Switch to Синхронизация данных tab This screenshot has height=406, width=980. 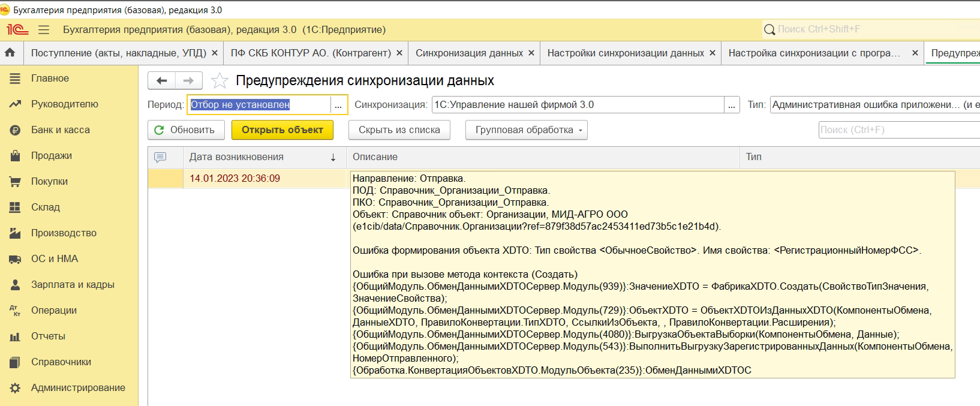click(469, 53)
